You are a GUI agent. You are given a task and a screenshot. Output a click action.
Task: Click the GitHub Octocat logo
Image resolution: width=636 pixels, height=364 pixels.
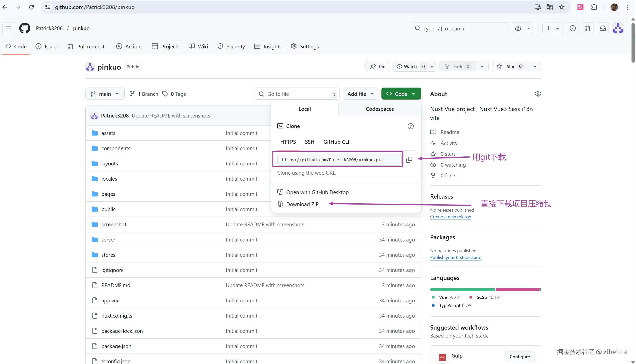[x=24, y=28]
